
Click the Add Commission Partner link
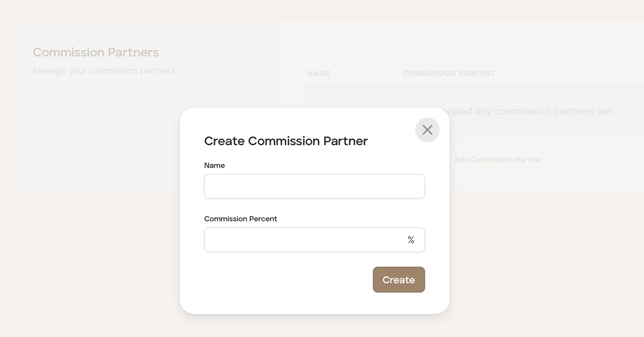click(x=498, y=160)
